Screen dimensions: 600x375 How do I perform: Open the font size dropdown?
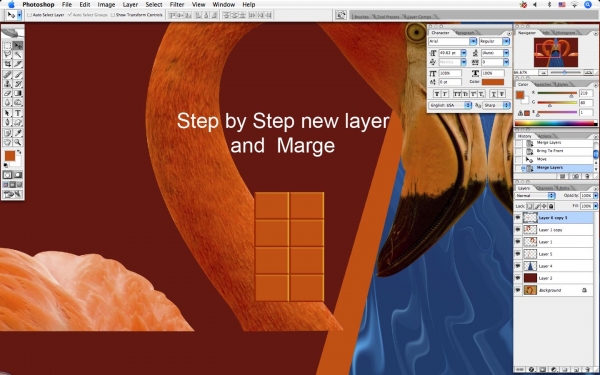tap(464, 53)
